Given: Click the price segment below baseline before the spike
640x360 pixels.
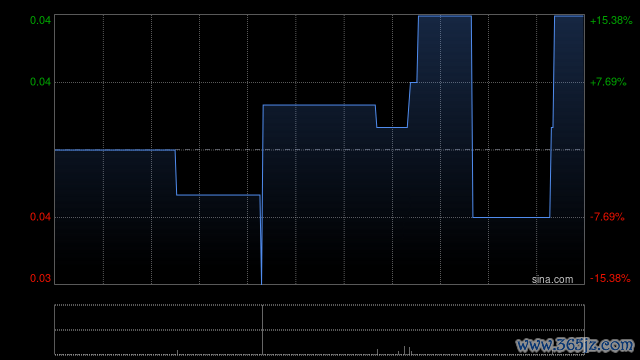Looking at the screenshot, I should tap(218, 195).
